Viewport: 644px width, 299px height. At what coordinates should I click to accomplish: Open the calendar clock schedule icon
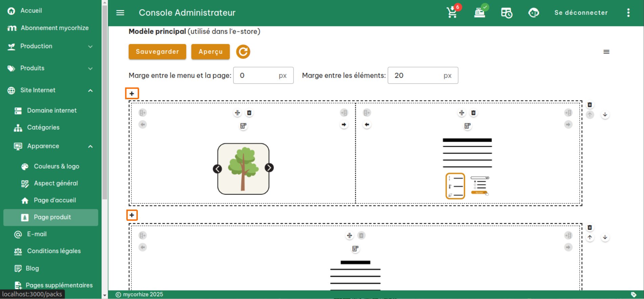coord(507,13)
